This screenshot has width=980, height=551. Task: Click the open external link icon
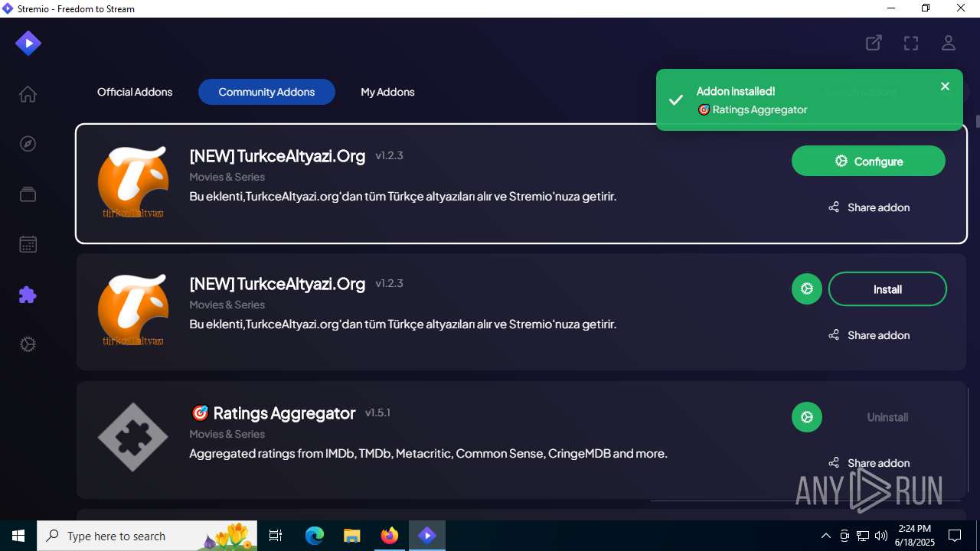click(x=874, y=43)
